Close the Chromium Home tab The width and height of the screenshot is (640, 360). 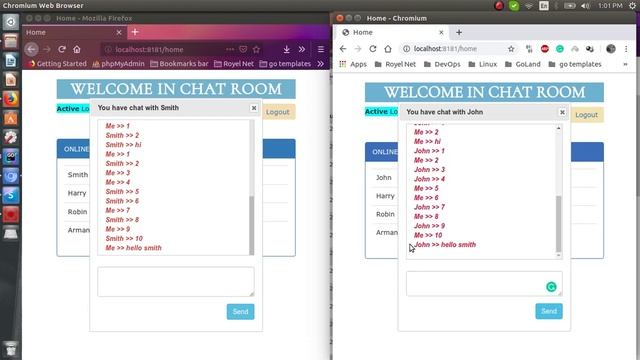(441, 32)
